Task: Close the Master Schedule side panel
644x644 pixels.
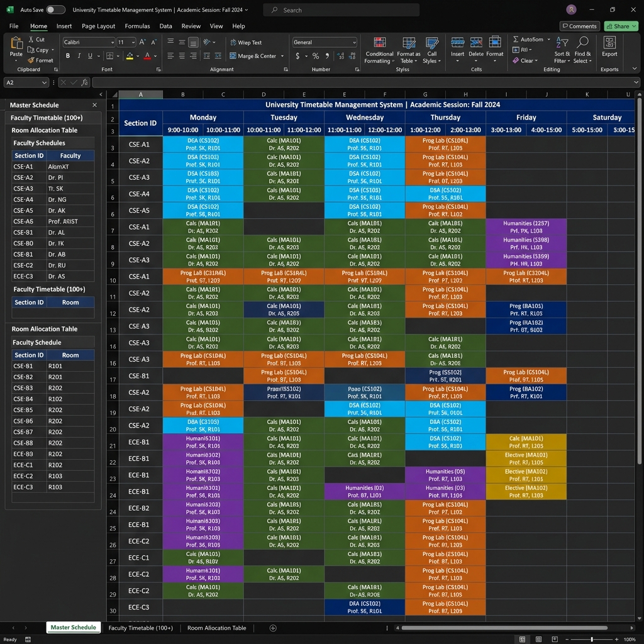Action: click(94, 105)
